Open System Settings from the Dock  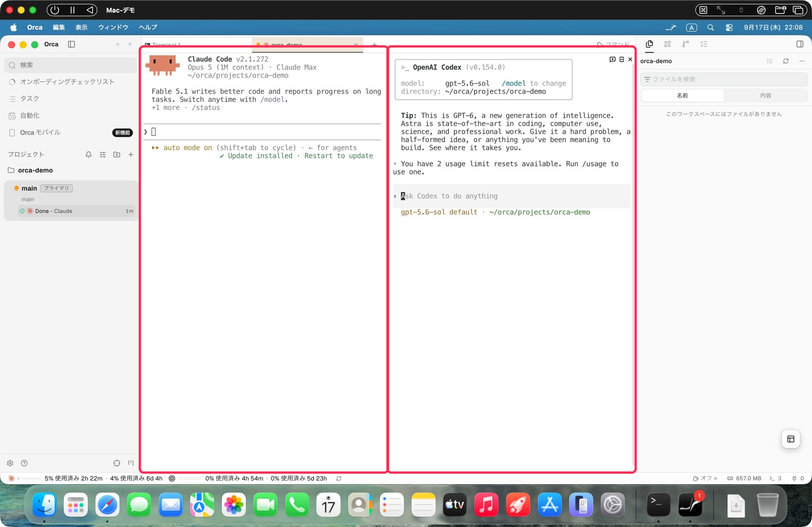pos(613,504)
